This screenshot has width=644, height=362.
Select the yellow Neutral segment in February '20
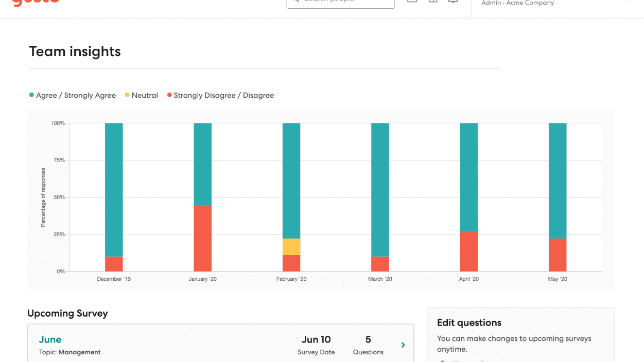pos(291,247)
